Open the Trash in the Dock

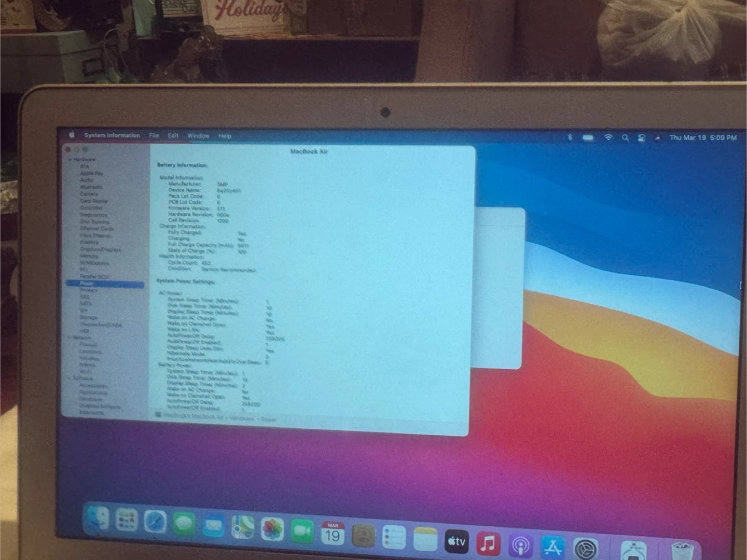682,551
